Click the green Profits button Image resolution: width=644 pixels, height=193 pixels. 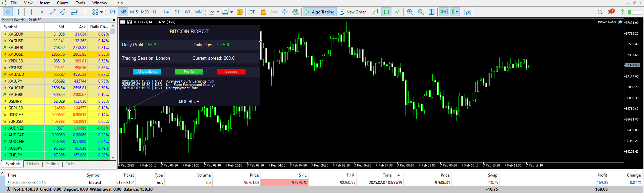189,71
